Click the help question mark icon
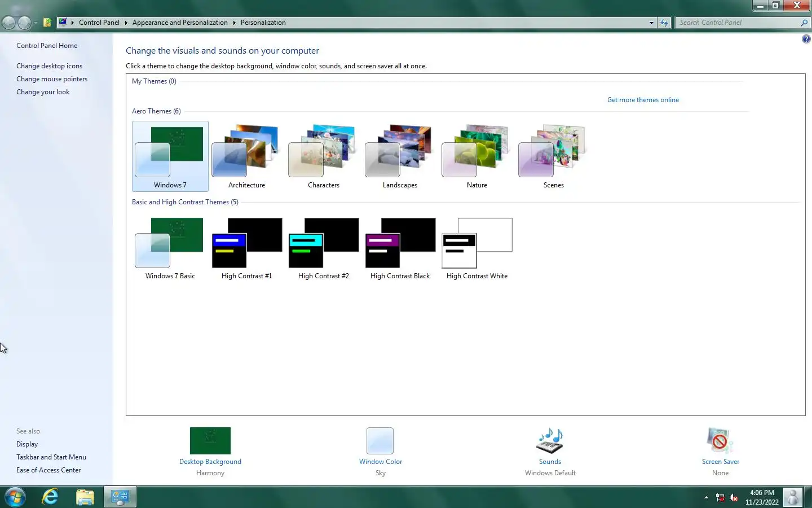The height and width of the screenshot is (508, 812). point(806,39)
